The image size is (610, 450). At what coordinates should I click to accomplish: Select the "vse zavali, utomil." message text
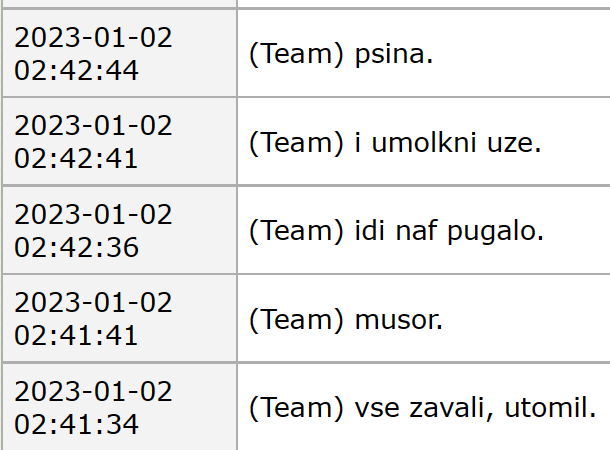[475, 408]
